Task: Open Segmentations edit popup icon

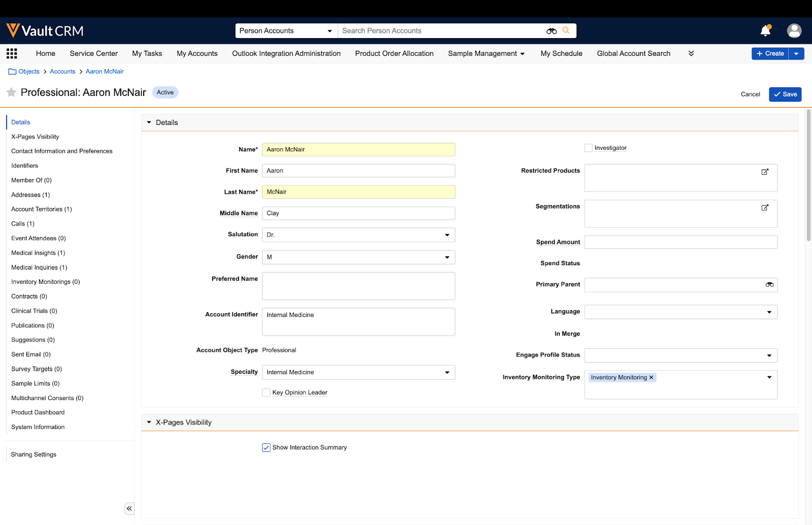Action: (765, 208)
